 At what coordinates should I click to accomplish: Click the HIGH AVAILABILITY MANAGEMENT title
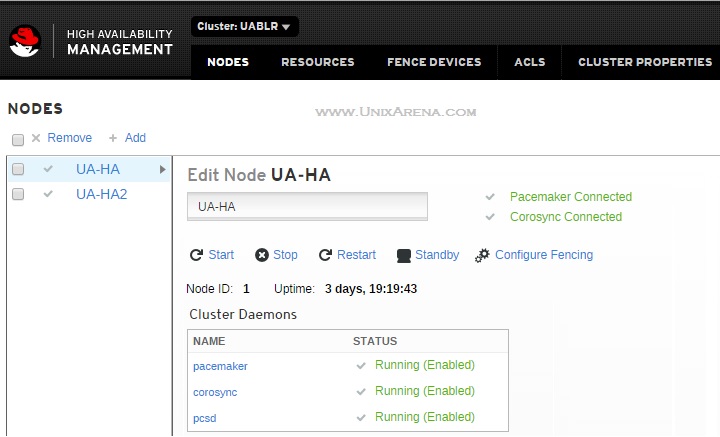[120, 42]
